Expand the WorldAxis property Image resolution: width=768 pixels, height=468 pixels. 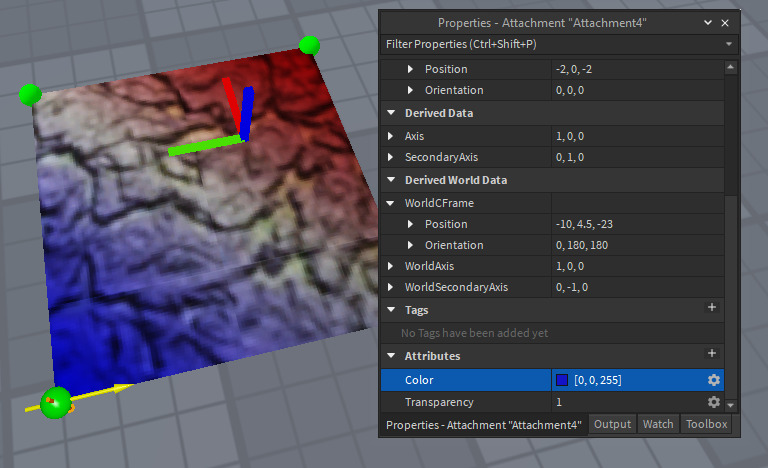pyautogui.click(x=390, y=266)
